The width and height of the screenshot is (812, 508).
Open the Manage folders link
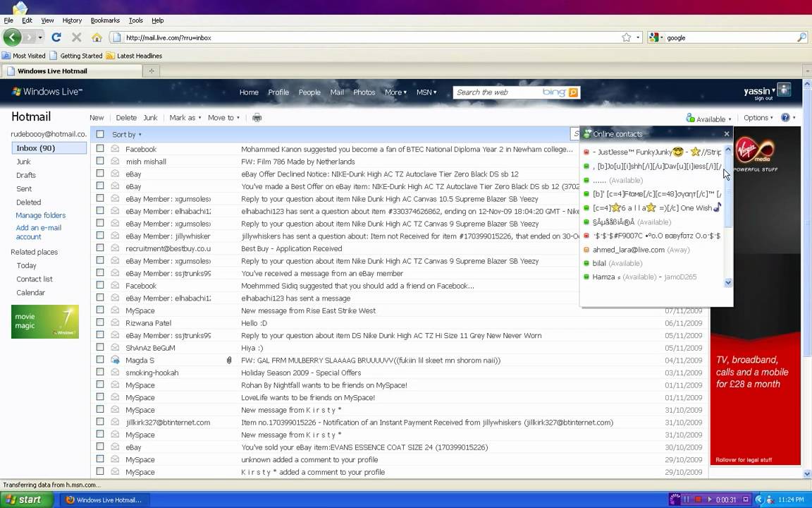click(x=40, y=215)
